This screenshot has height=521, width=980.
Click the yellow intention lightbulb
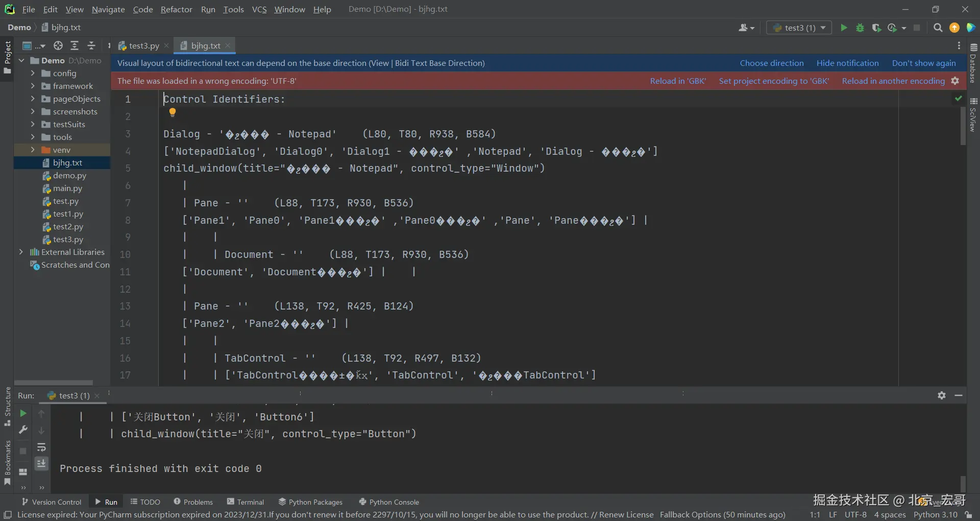point(173,112)
